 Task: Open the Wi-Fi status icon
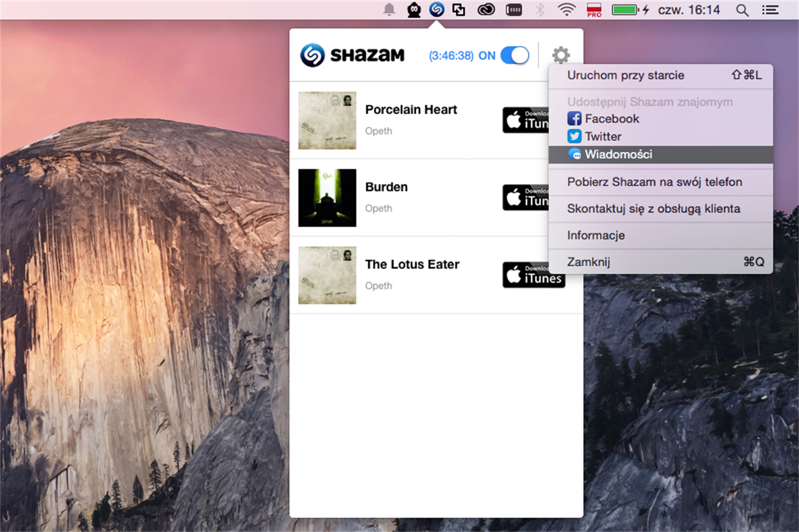tap(566, 9)
